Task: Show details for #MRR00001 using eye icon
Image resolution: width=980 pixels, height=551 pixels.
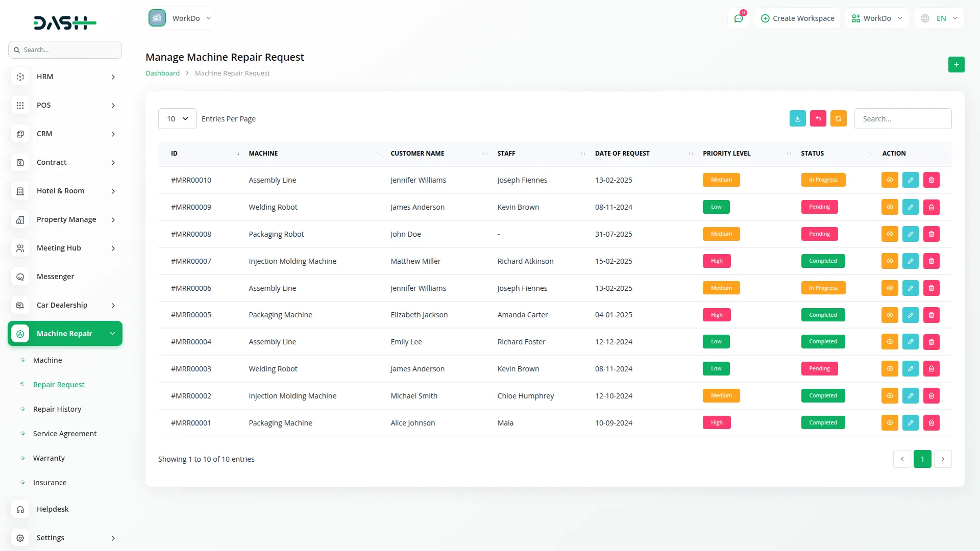Action: (890, 422)
